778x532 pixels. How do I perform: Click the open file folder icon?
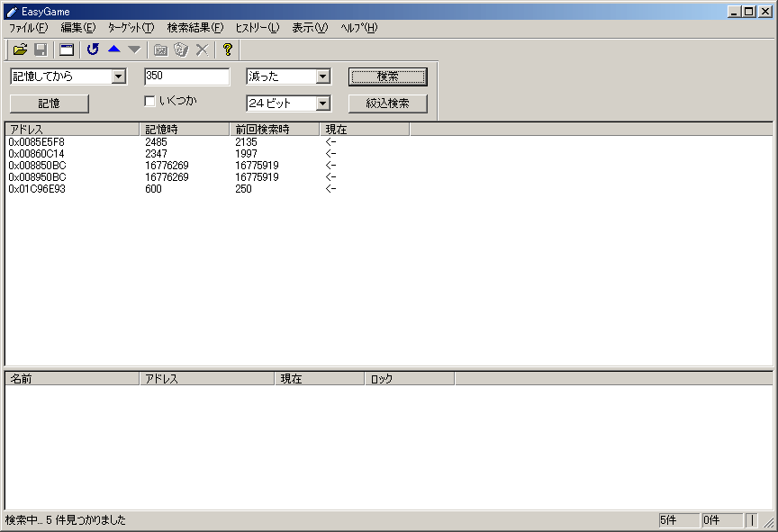click(20, 50)
